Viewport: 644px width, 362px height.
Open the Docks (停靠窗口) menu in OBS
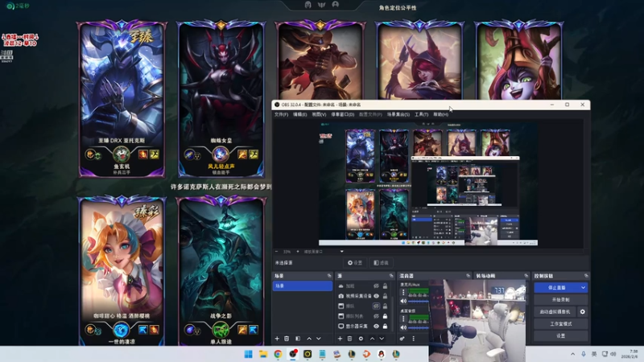tap(343, 114)
